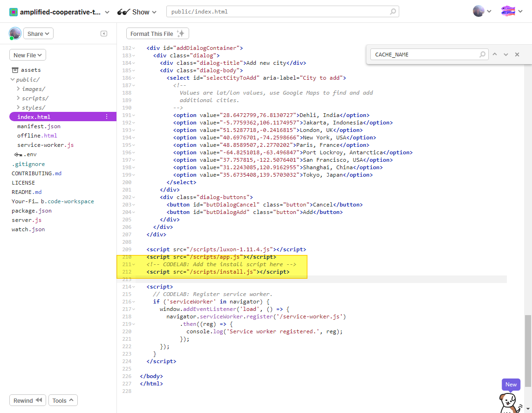This screenshot has height=413, width=532.
Task: Open the Tools menu
Action: coord(63,400)
